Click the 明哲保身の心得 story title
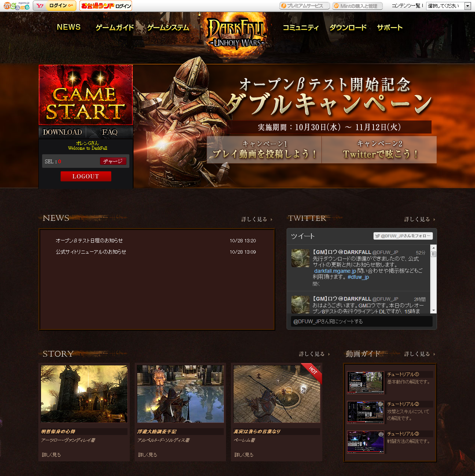The image size is (475, 476). pos(58,432)
